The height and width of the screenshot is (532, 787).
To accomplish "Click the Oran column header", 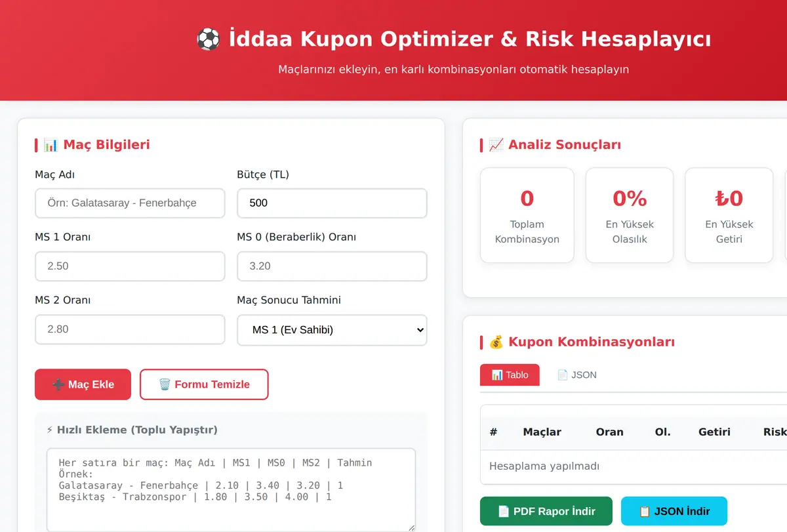I will click(x=609, y=432).
